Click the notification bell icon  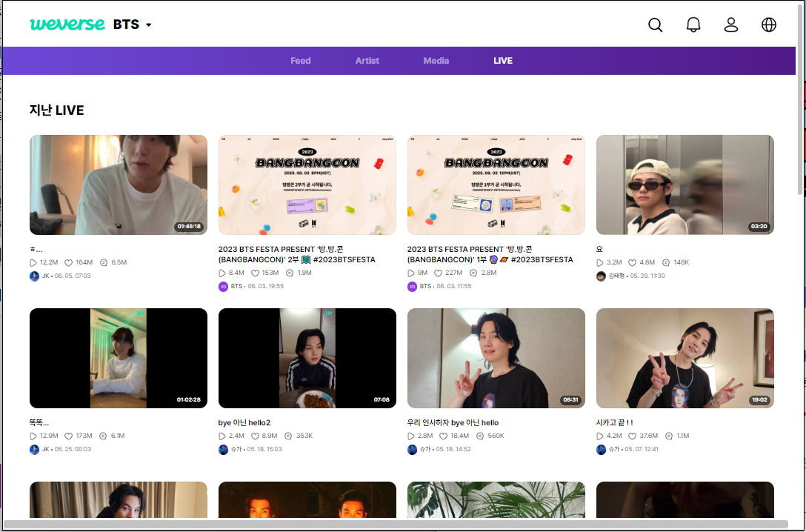[x=693, y=24]
